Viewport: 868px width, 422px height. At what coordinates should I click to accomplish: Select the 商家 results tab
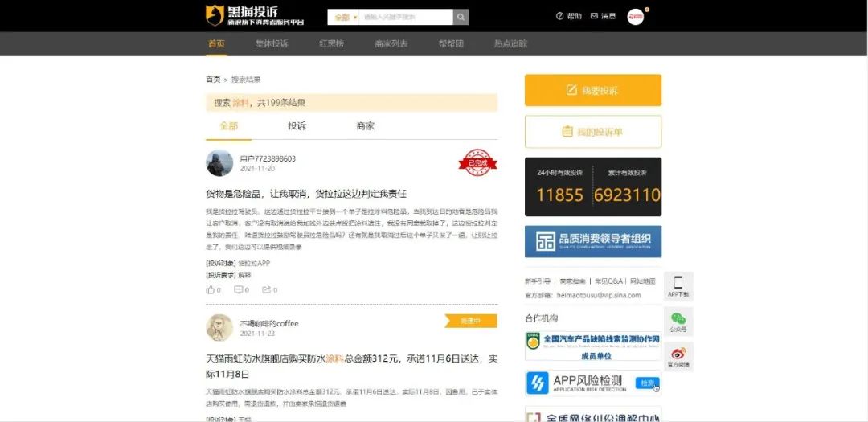366,125
